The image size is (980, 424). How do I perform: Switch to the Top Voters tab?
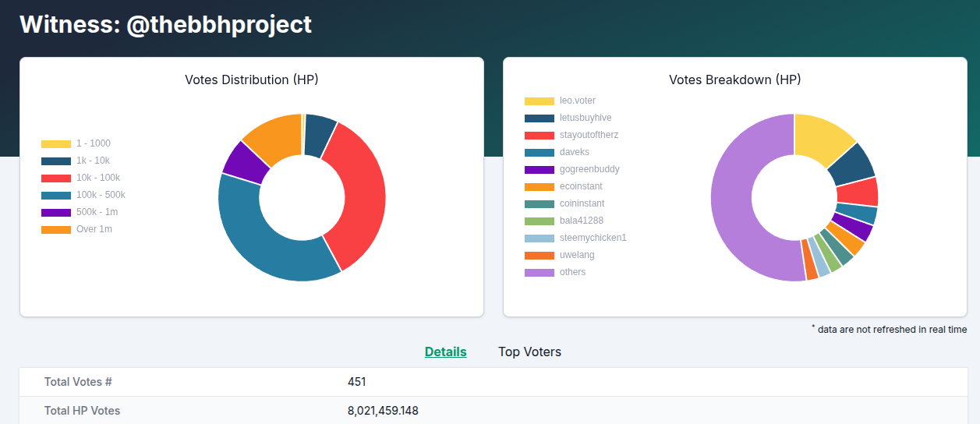pyautogui.click(x=529, y=352)
